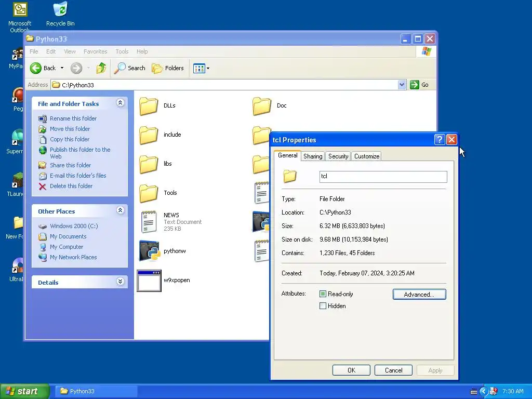Minimize the Python33 window

click(x=405, y=39)
